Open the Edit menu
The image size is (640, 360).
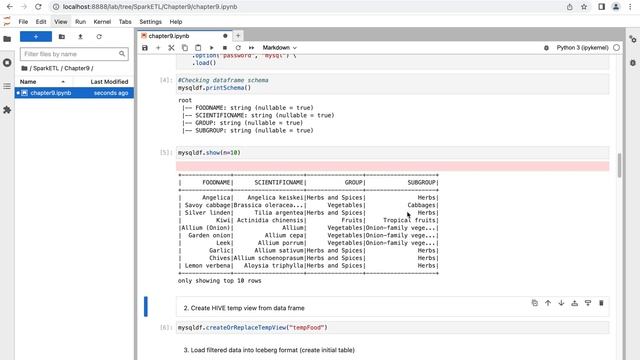tap(41, 22)
